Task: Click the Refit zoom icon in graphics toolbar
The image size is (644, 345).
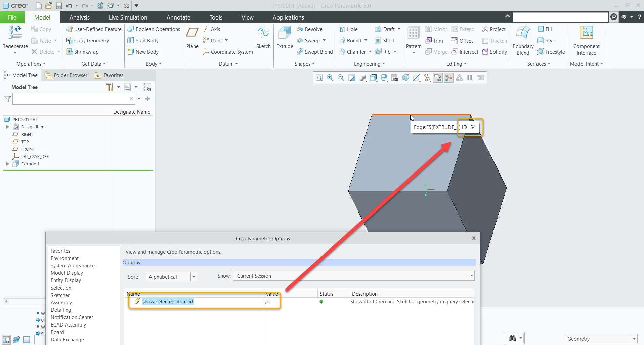Action: pyautogui.click(x=319, y=78)
